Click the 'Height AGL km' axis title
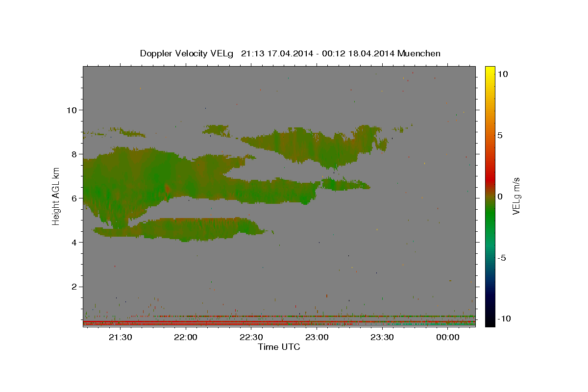Image resolution: width=588 pixels, height=392 pixels. click(56, 196)
